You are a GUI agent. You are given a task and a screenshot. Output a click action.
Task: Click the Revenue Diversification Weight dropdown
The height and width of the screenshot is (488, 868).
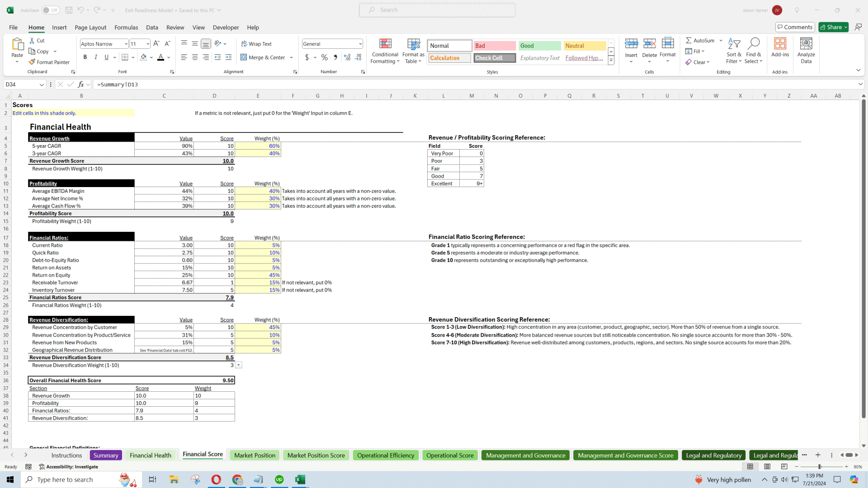pos(238,365)
